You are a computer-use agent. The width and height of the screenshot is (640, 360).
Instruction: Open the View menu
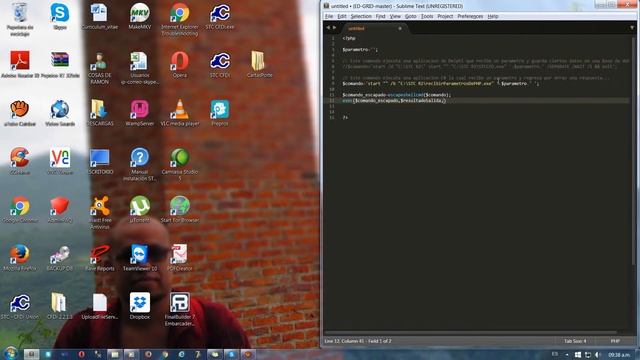click(395, 16)
